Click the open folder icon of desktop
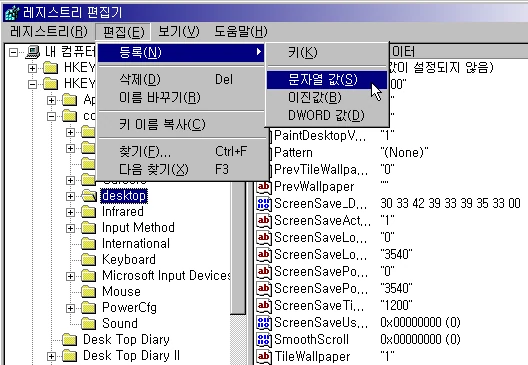This screenshot has width=528, height=365. click(x=89, y=196)
